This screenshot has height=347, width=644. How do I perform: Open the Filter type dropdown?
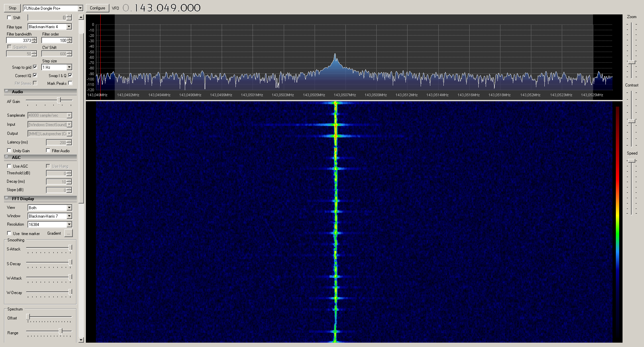pyautogui.click(x=69, y=27)
